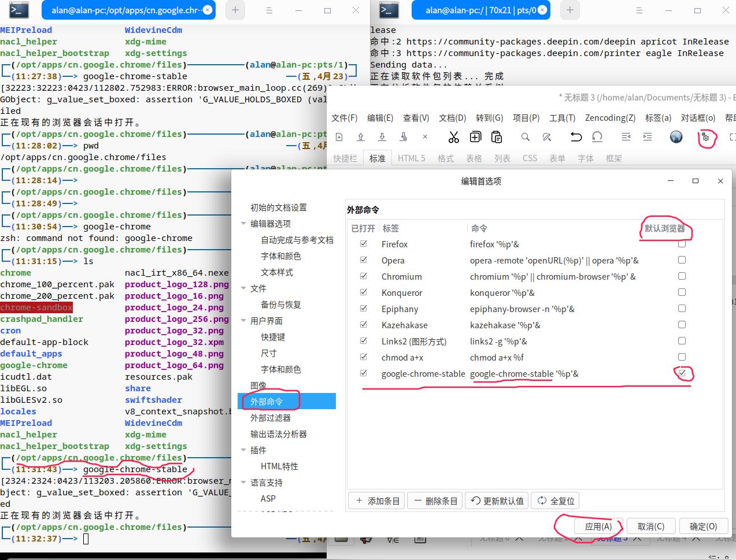Viewport: 736px width, 560px height.
Task: Edit the Chromium command field
Action: coord(552,277)
